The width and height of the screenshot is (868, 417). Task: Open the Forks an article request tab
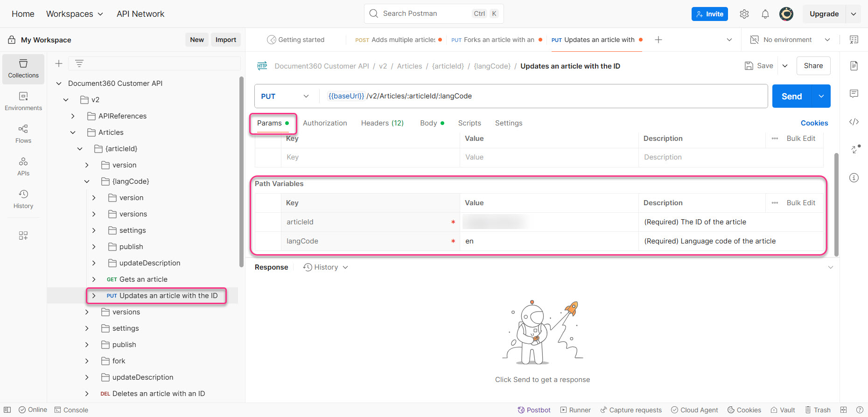point(497,40)
